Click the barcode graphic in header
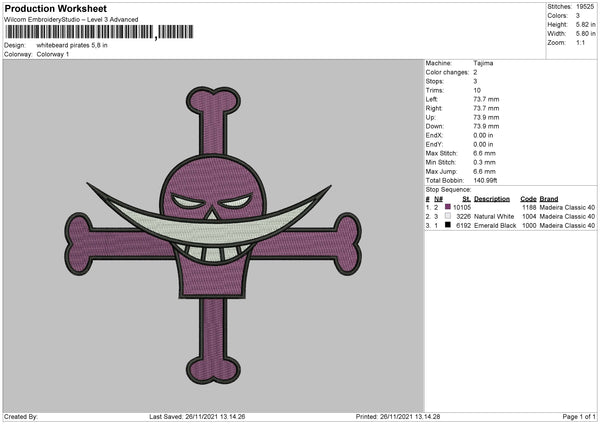Image resolution: width=600 pixels, height=424 pixels. coord(99,32)
